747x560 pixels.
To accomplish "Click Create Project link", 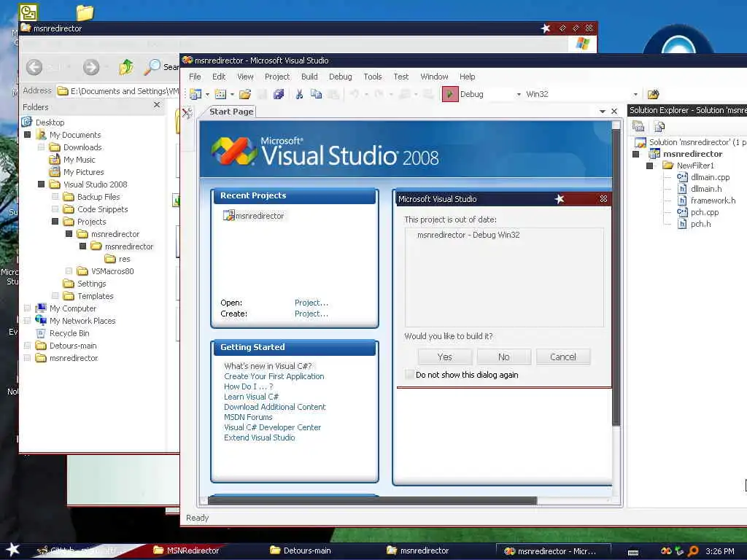I will point(311,314).
